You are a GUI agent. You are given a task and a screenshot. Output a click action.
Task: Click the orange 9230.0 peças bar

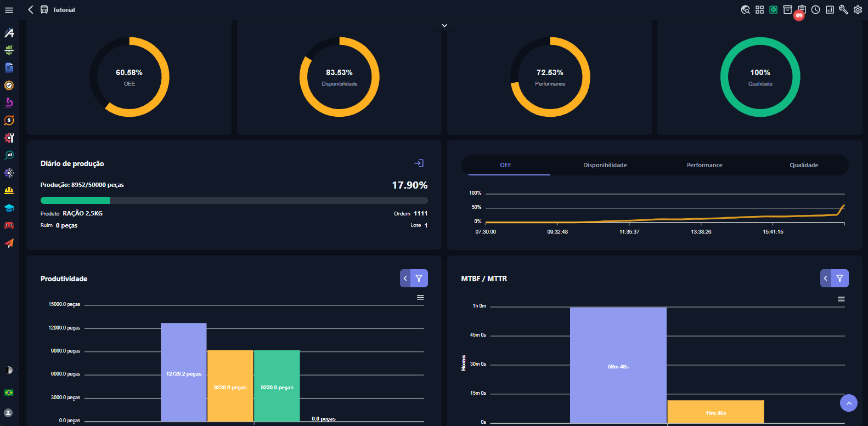(230, 386)
